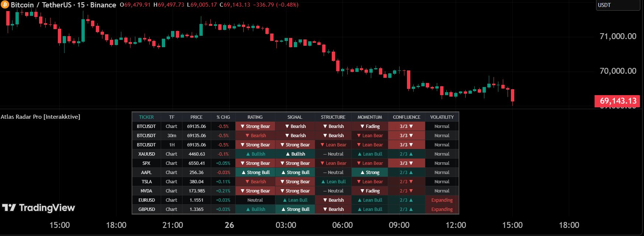
Task: Click XAUUSD's Bullish signal arrow cell
Action: pyautogui.click(x=295, y=154)
